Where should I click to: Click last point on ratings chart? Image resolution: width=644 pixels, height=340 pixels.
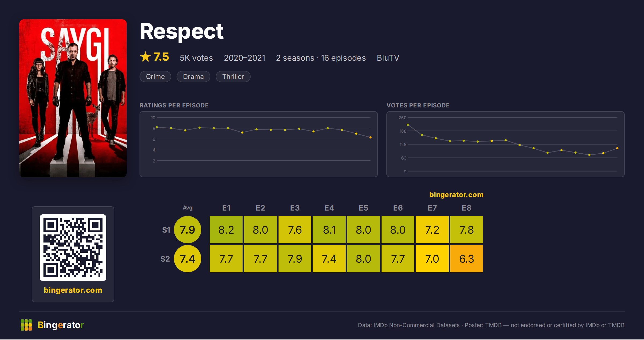(x=371, y=138)
